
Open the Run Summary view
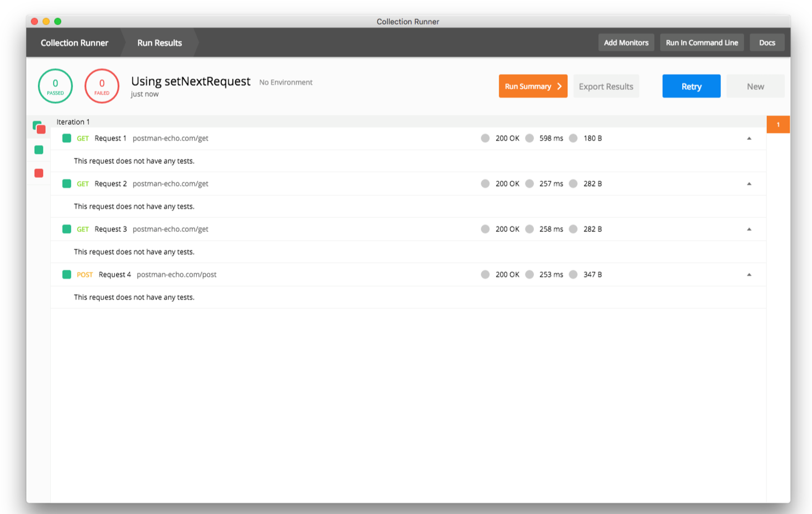[x=533, y=86]
